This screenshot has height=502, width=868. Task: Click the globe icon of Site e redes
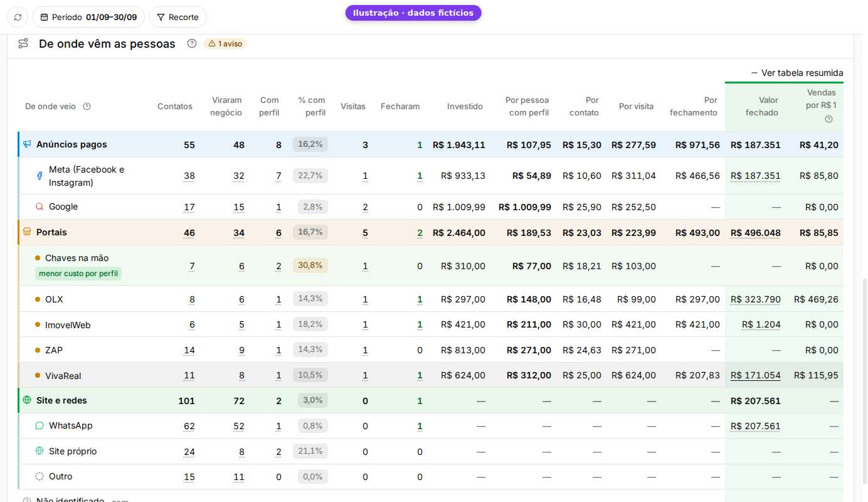point(27,400)
